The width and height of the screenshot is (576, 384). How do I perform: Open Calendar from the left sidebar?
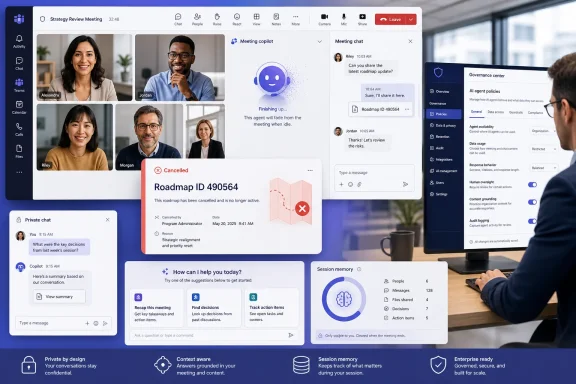(x=19, y=107)
